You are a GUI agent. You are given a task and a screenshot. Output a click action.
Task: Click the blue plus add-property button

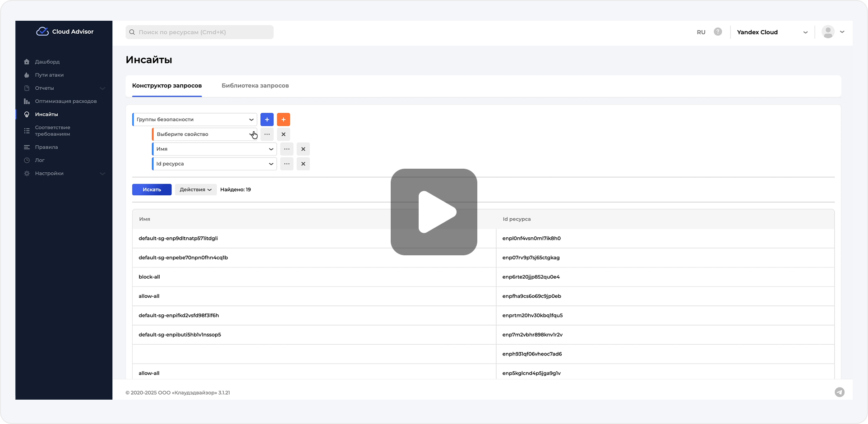coord(267,120)
